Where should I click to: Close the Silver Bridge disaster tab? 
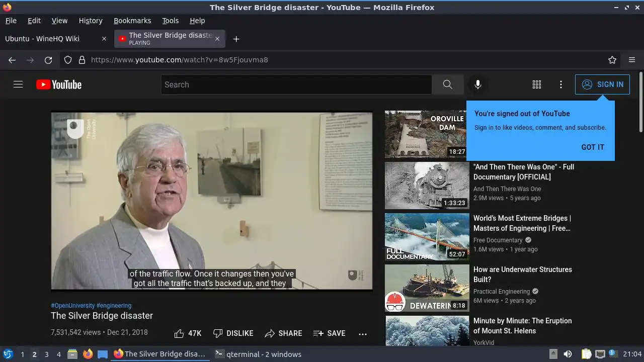coord(217,39)
